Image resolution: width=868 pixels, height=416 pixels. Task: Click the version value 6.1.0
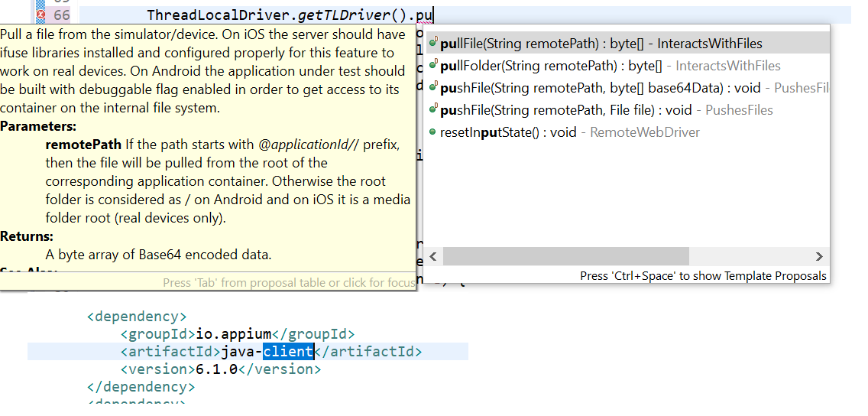pos(216,369)
